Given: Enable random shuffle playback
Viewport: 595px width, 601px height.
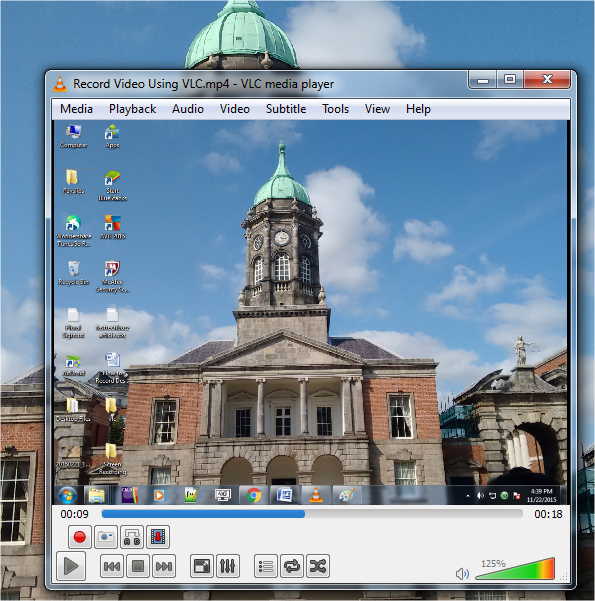Looking at the screenshot, I should point(318,566).
